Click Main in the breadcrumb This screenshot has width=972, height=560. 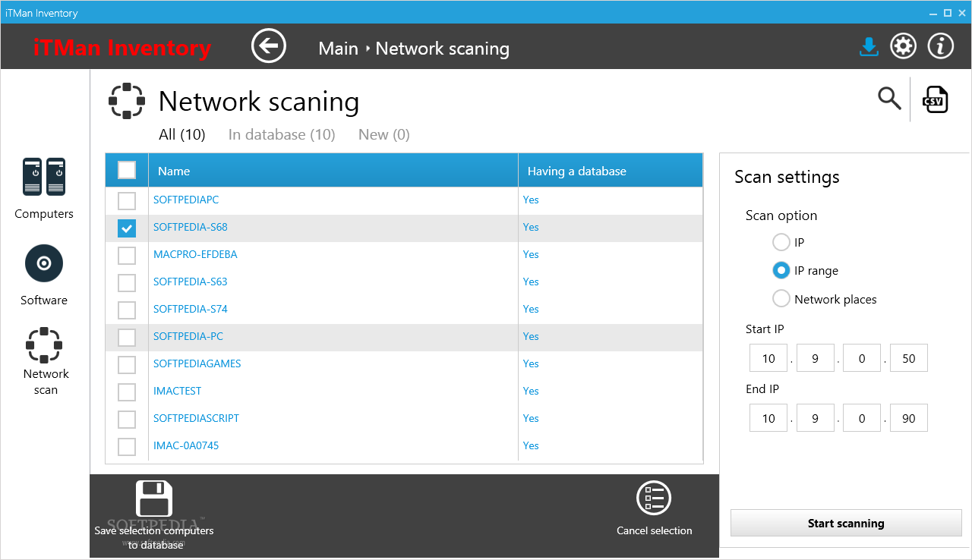point(339,49)
